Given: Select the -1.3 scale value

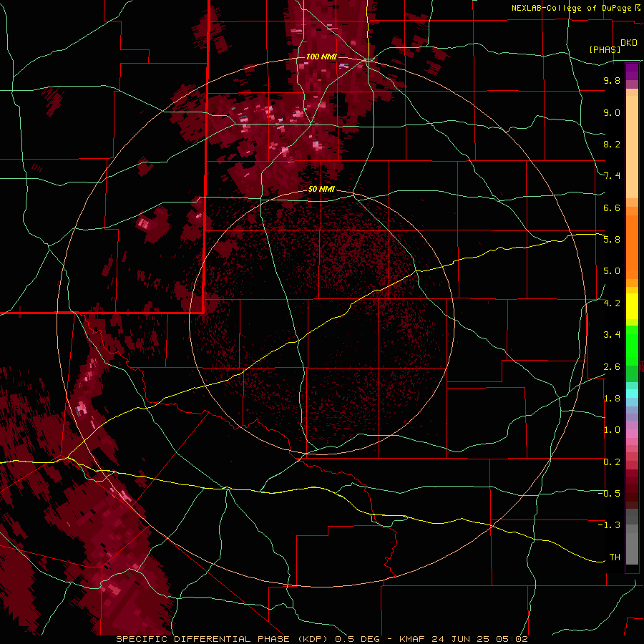Looking at the screenshot, I should [609, 525].
